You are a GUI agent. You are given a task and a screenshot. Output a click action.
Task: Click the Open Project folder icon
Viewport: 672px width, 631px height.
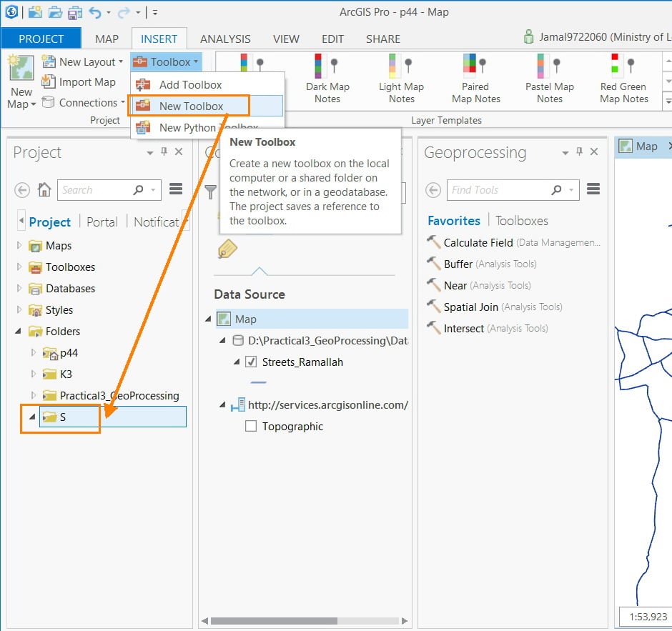[x=55, y=12]
